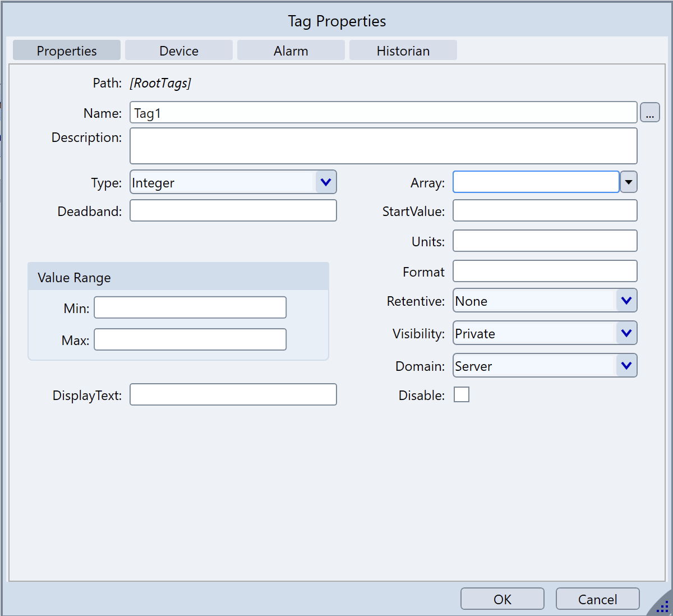The image size is (673, 616).
Task: Select the Properties tab
Action: coord(66,50)
